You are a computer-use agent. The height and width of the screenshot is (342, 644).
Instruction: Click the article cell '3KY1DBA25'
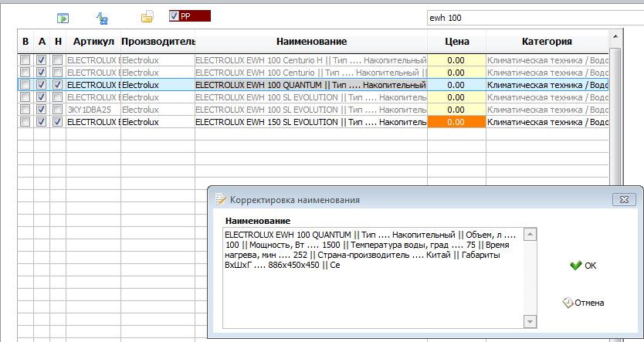point(93,110)
